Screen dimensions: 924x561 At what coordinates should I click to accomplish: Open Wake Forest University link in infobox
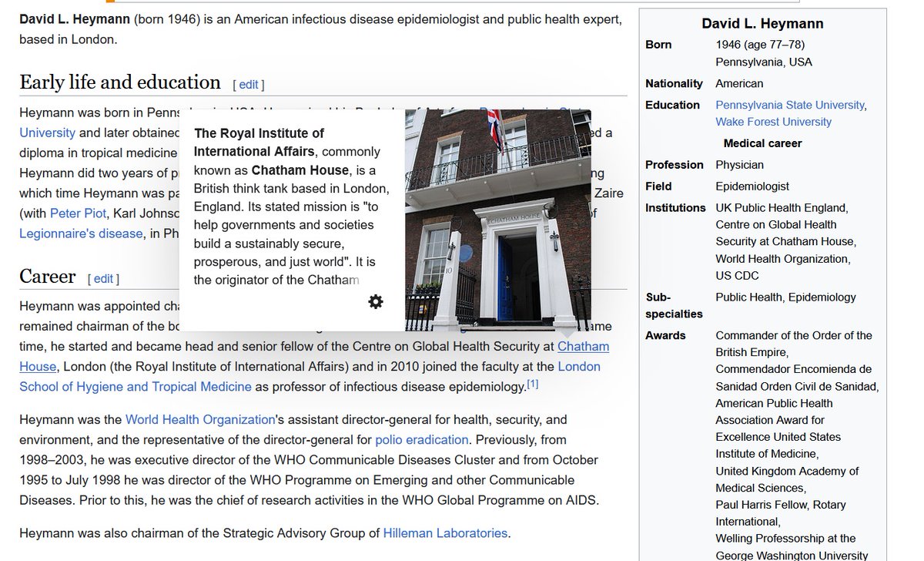point(773,122)
